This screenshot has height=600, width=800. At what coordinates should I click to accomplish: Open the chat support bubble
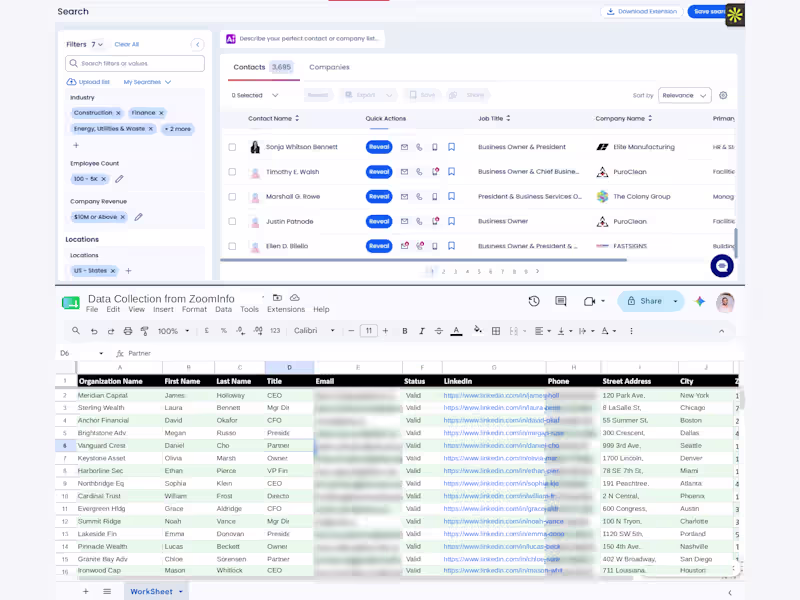point(722,266)
